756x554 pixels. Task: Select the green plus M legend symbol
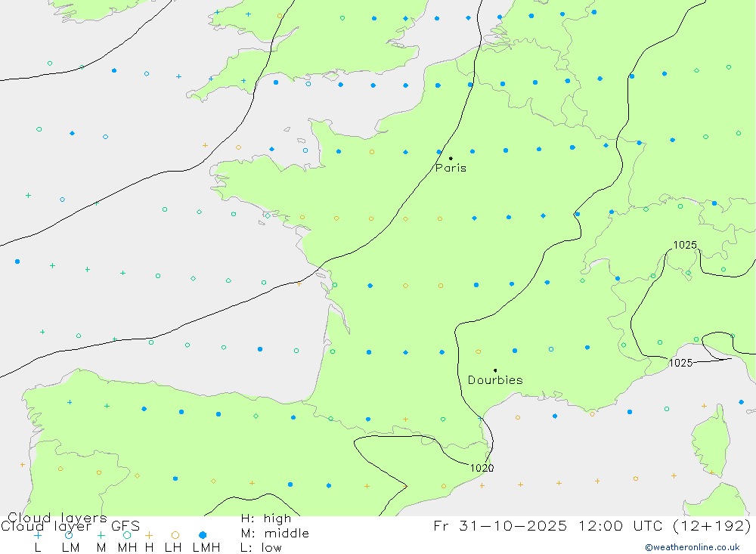[101, 535]
